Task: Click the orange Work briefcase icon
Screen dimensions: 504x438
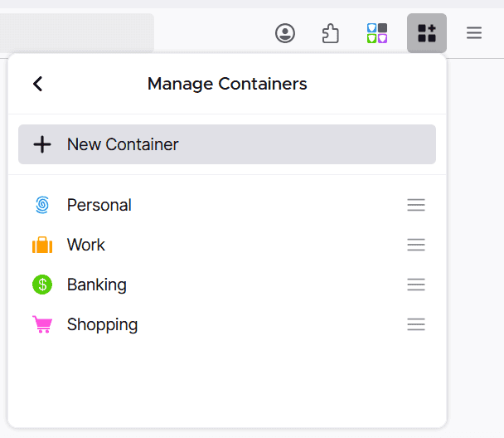Action: click(x=42, y=245)
